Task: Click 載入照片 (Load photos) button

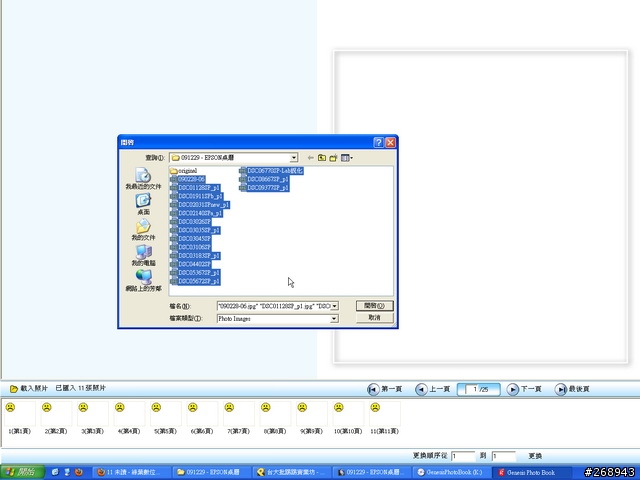Action: (29, 388)
